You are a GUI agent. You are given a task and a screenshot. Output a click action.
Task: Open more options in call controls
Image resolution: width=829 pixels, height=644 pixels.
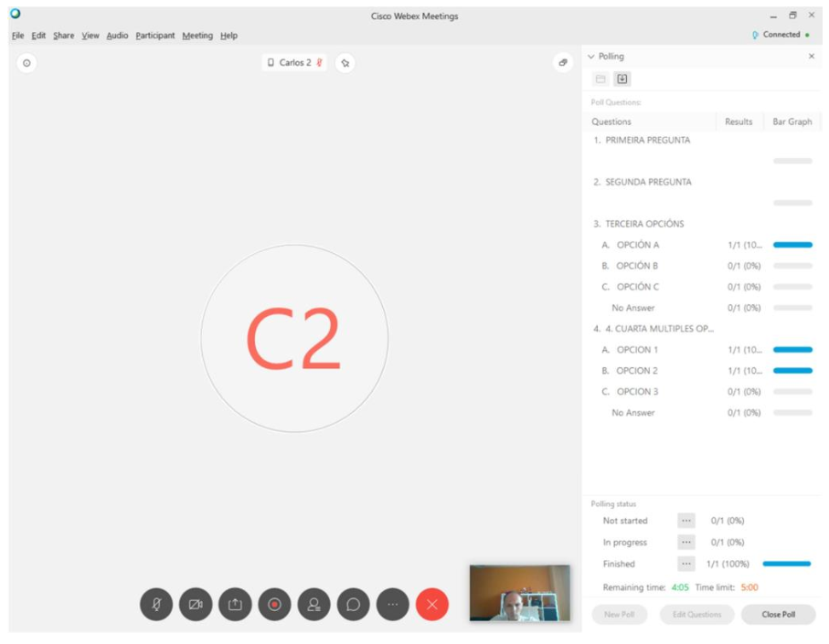coord(392,604)
